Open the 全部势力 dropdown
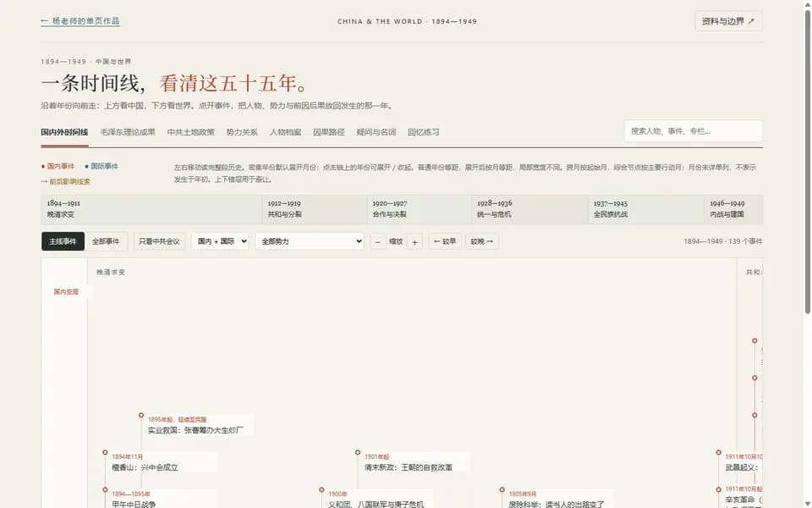 310,241
